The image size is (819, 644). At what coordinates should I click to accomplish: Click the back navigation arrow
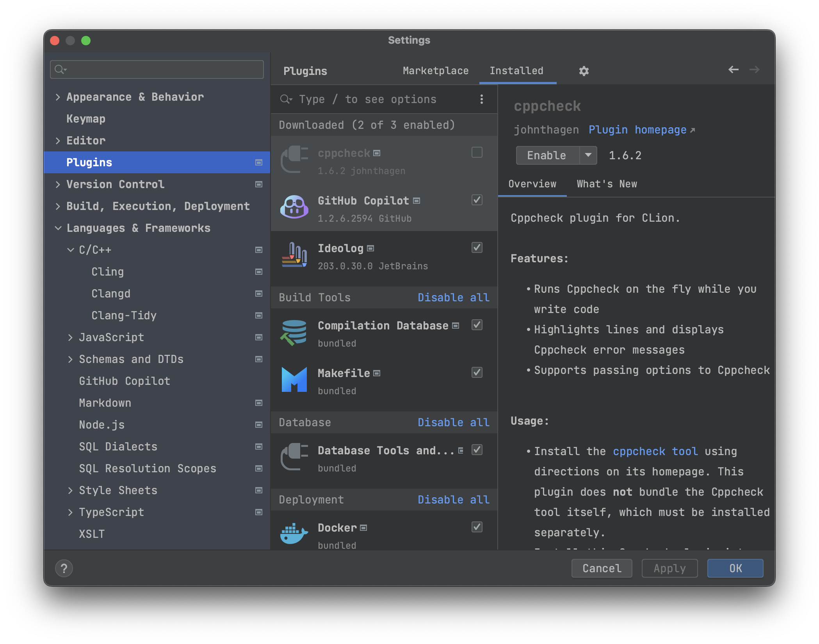pos(733,70)
